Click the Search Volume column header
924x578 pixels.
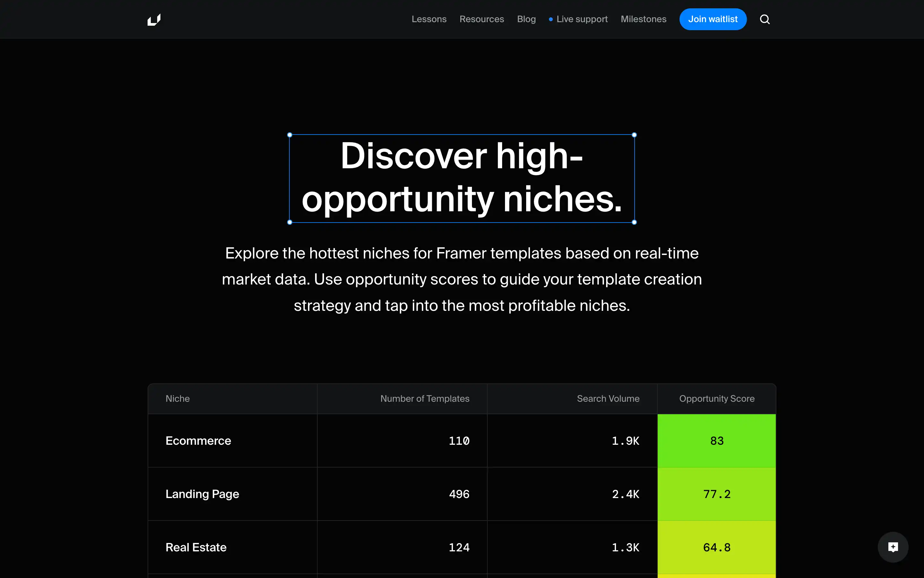click(608, 399)
